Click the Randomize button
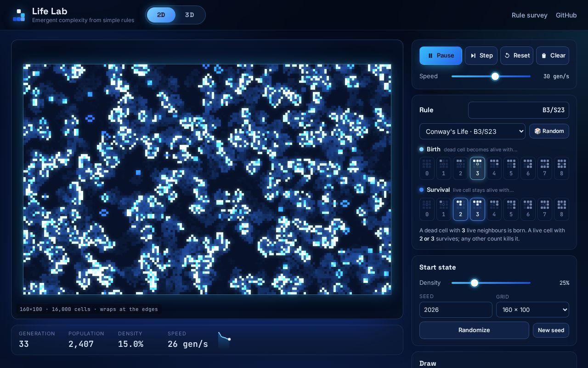The image size is (588, 368). tap(474, 330)
